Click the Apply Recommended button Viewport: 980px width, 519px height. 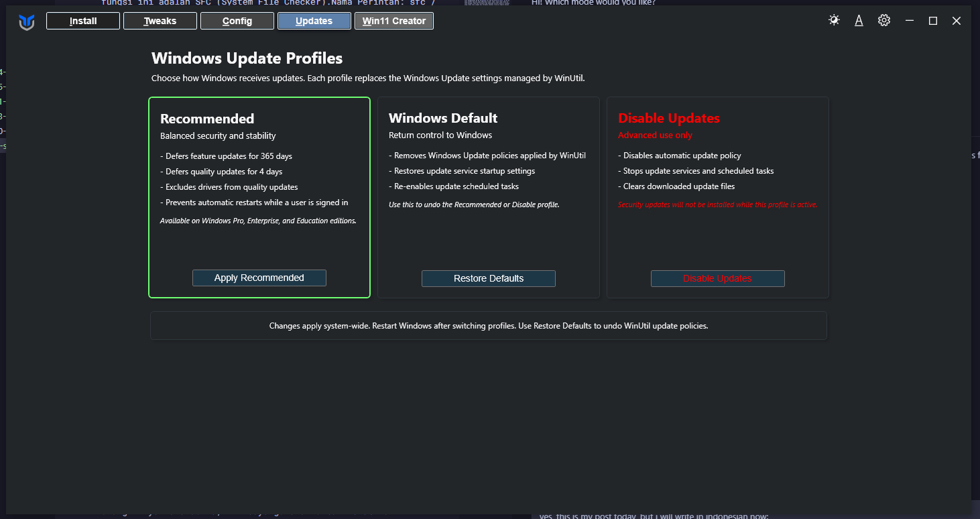(259, 278)
